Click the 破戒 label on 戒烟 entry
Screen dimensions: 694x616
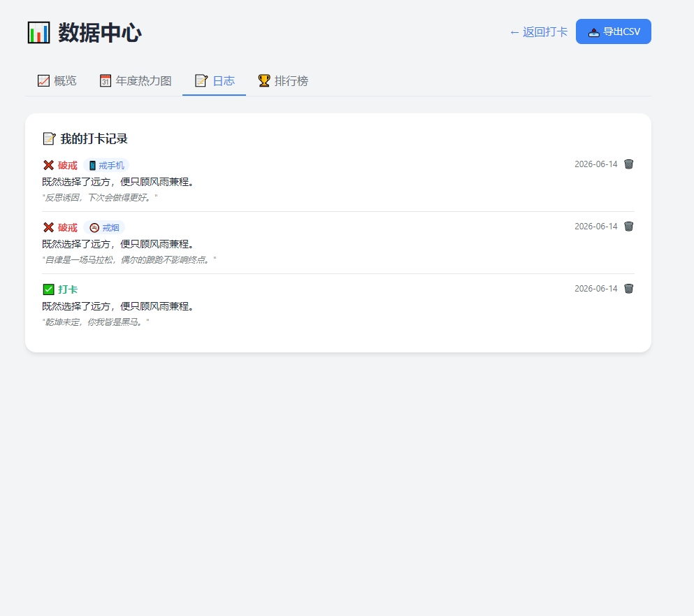pos(68,228)
